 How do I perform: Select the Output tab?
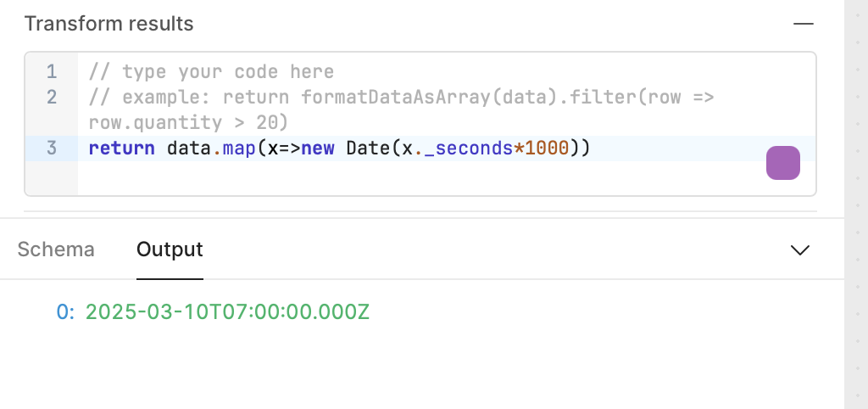[170, 249]
